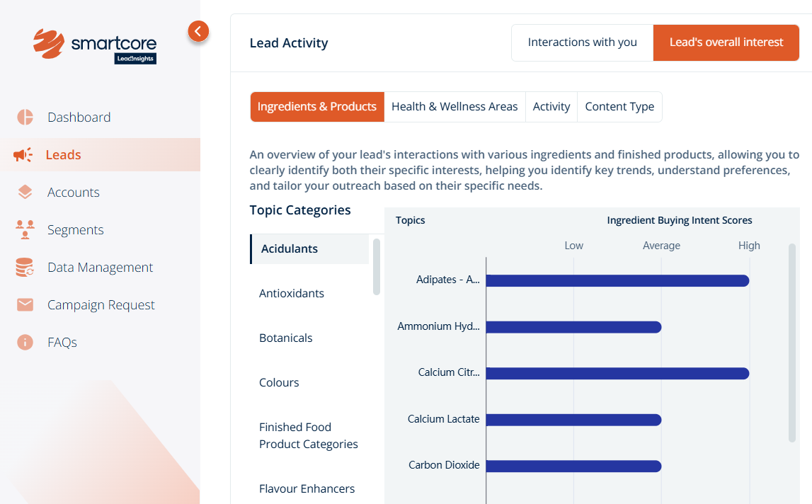Click the FAQs info icon
The height and width of the screenshot is (504, 812).
pos(25,342)
